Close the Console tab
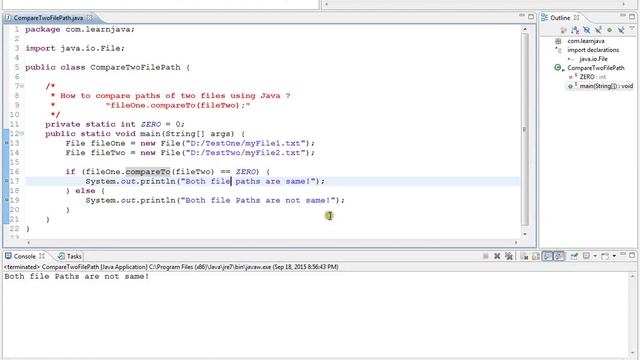This screenshot has width=640, height=360. coord(42,256)
